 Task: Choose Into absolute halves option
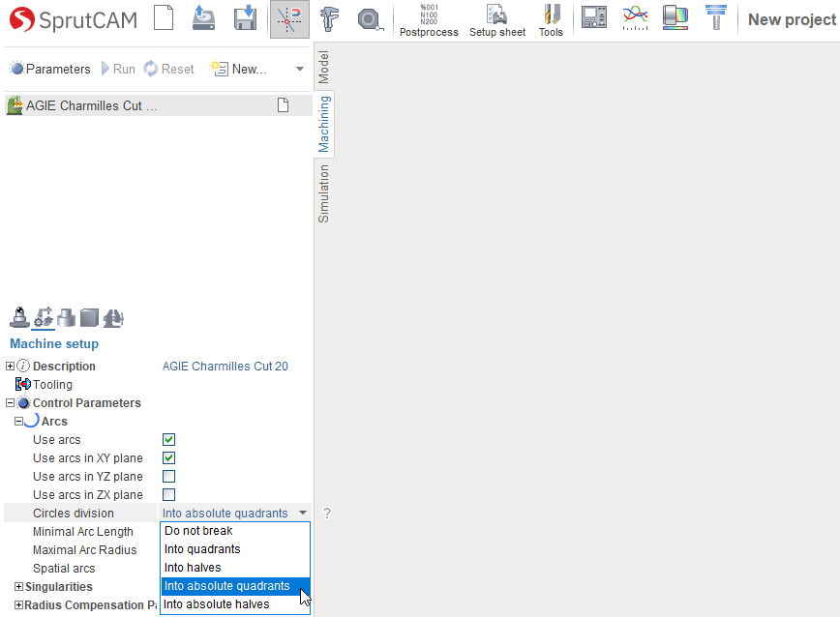(235, 604)
